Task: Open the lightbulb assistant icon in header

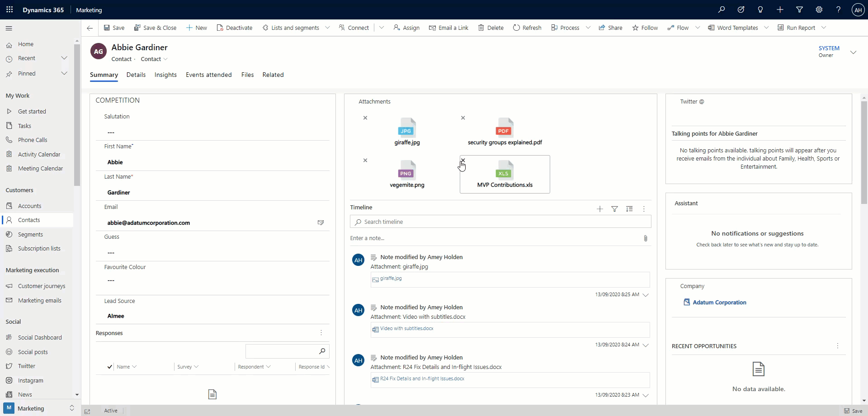Action: pyautogui.click(x=760, y=9)
